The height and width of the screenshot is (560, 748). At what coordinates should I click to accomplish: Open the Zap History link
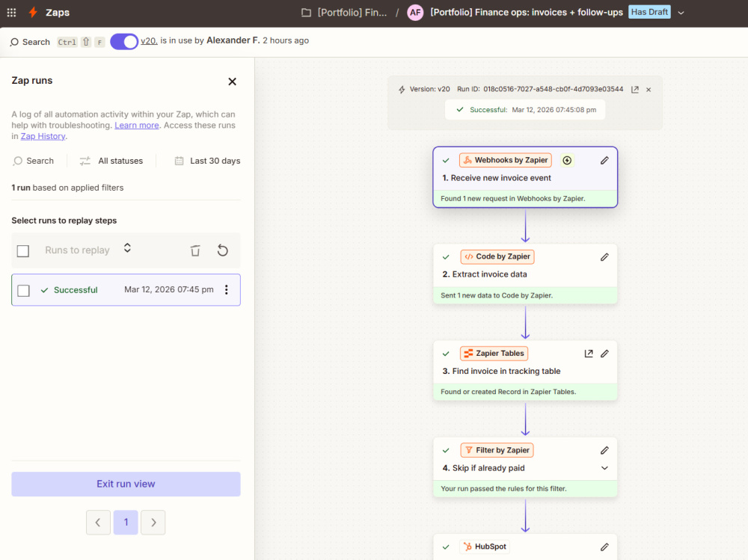(43, 136)
